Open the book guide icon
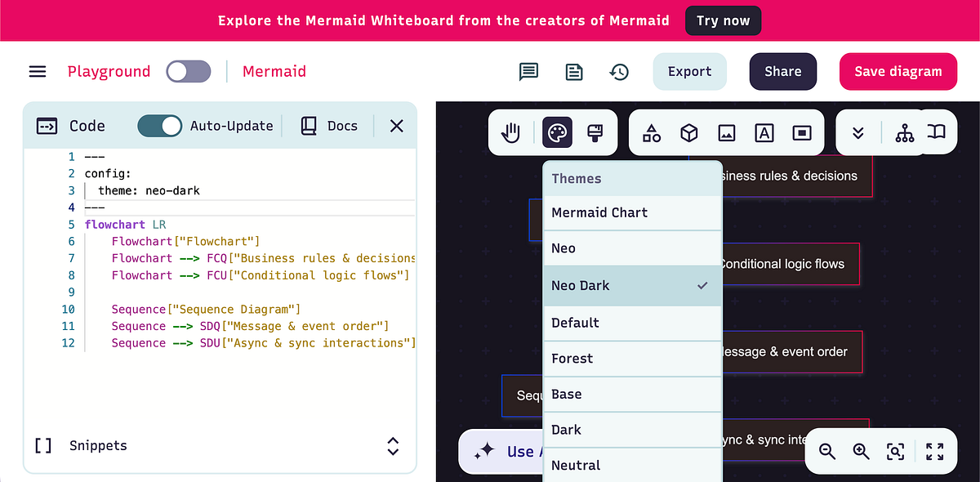This screenshot has height=482, width=980. [x=937, y=132]
